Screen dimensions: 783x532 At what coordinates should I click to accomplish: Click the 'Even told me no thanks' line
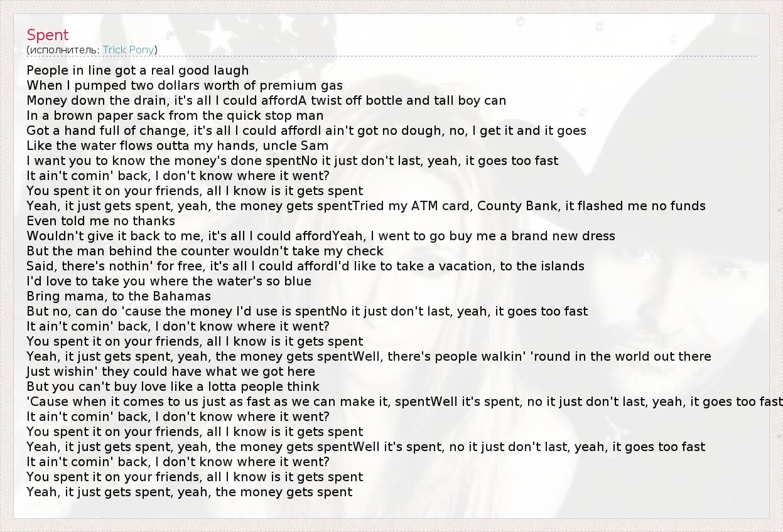coord(100,221)
